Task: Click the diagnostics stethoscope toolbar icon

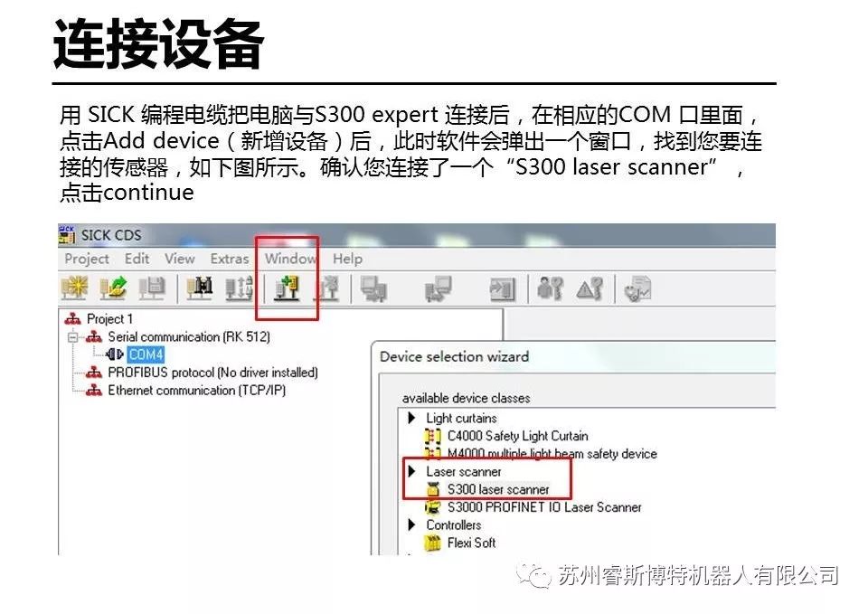Action: click(x=638, y=289)
